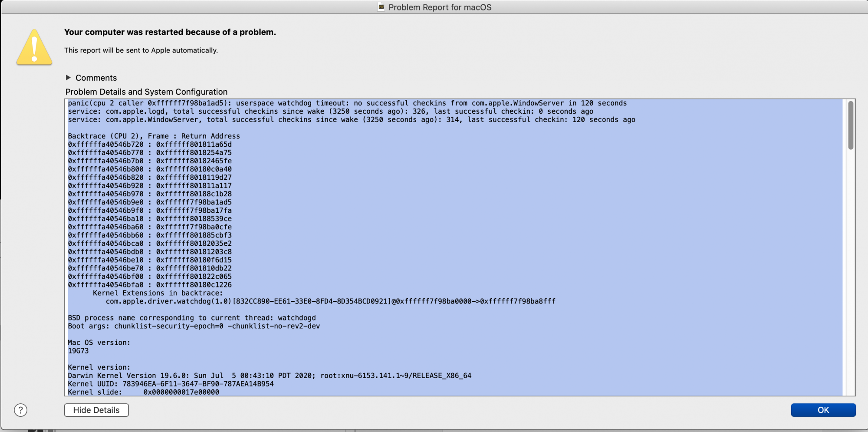Click the 'Your computer was restarted' headline
This screenshot has width=868, height=432.
coord(170,32)
